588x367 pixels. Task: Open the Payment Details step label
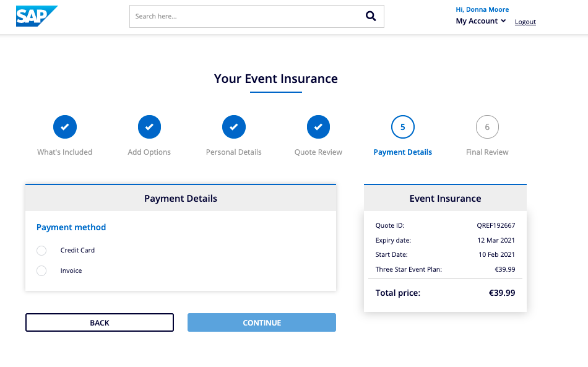(x=403, y=152)
